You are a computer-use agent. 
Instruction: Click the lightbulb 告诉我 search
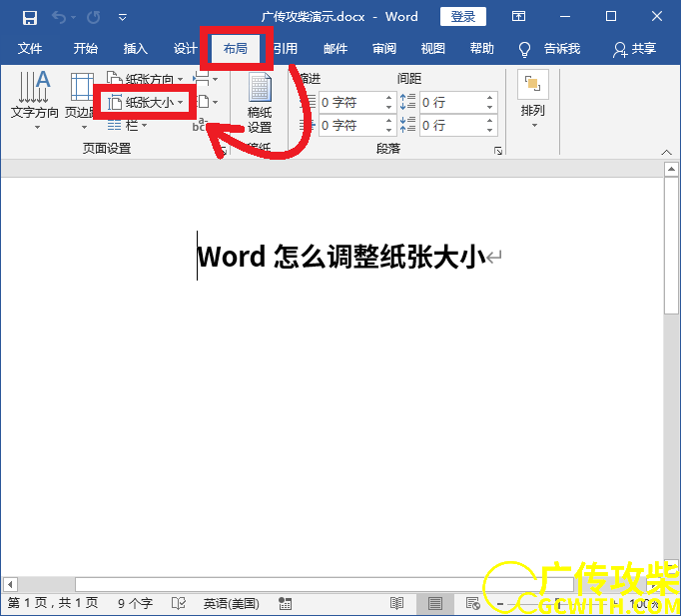click(550, 49)
